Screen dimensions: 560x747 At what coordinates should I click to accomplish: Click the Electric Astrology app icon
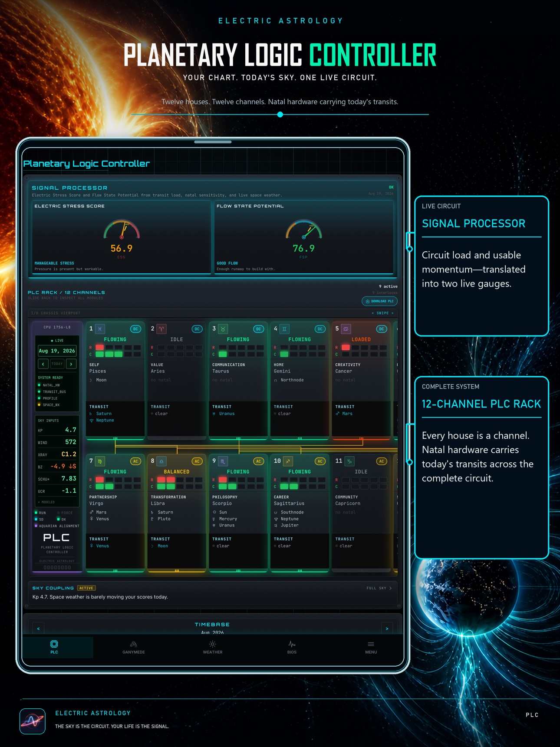[33, 721]
